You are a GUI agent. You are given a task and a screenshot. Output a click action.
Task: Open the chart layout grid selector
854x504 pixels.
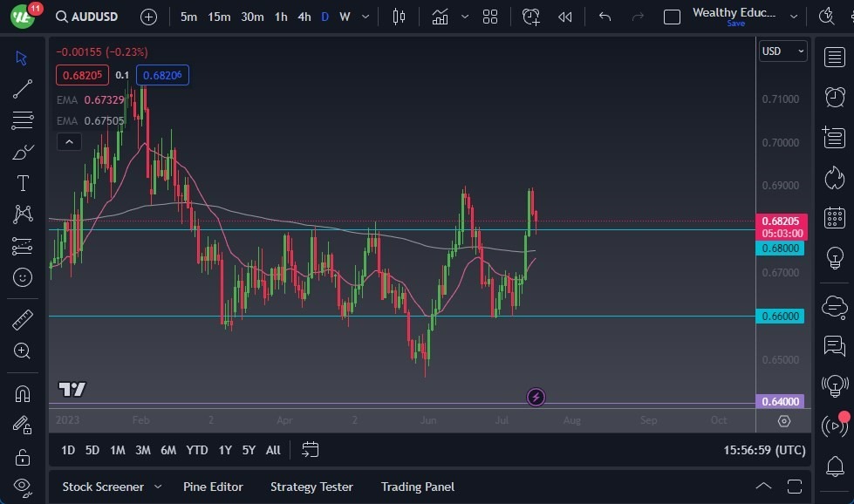[x=489, y=16]
